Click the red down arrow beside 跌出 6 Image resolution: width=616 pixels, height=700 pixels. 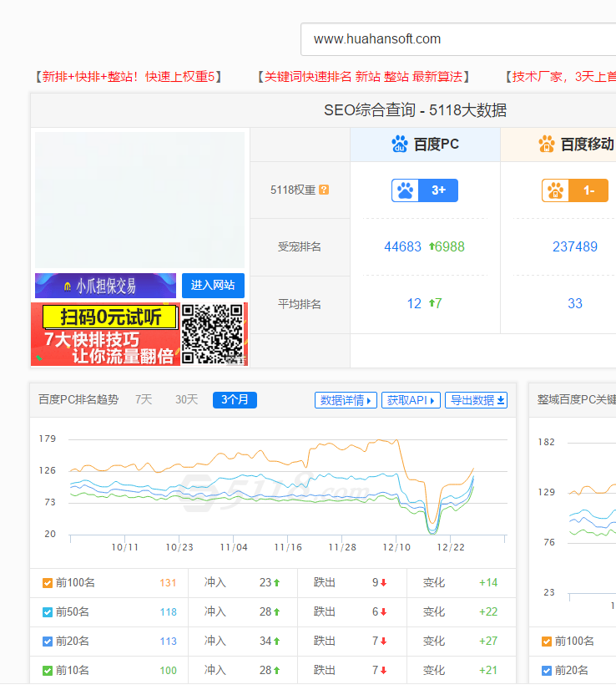(384, 612)
